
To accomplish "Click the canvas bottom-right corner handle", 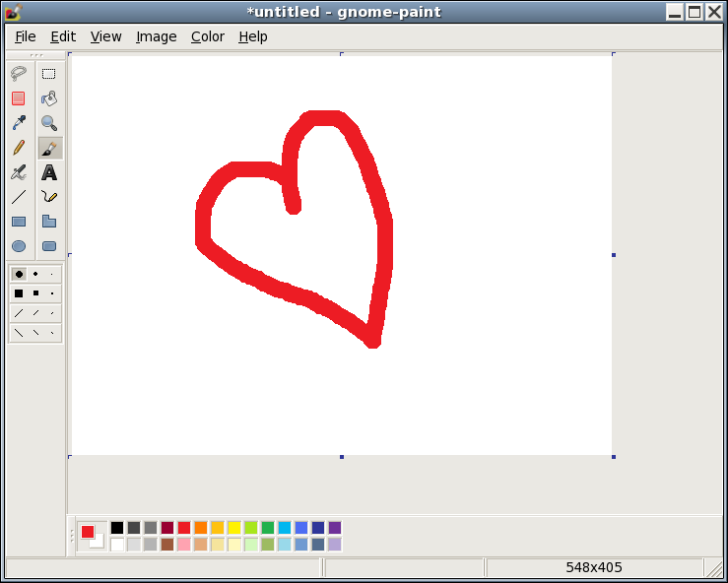I will click(614, 457).
